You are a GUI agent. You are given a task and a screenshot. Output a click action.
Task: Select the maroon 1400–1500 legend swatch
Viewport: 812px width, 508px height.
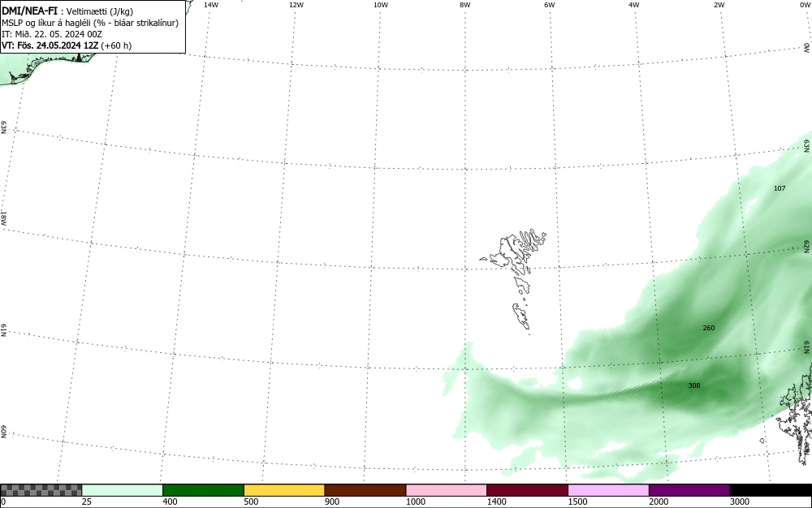[527, 490]
